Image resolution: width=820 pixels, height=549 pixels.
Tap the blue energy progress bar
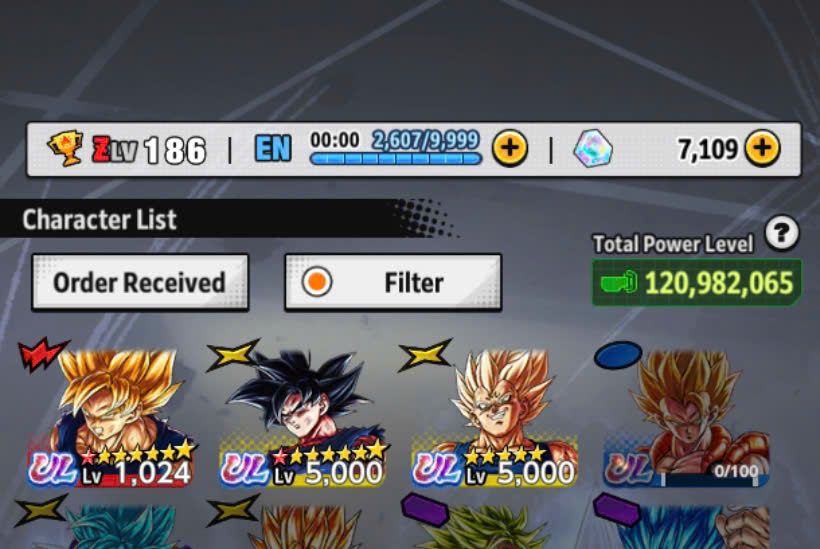point(395,158)
